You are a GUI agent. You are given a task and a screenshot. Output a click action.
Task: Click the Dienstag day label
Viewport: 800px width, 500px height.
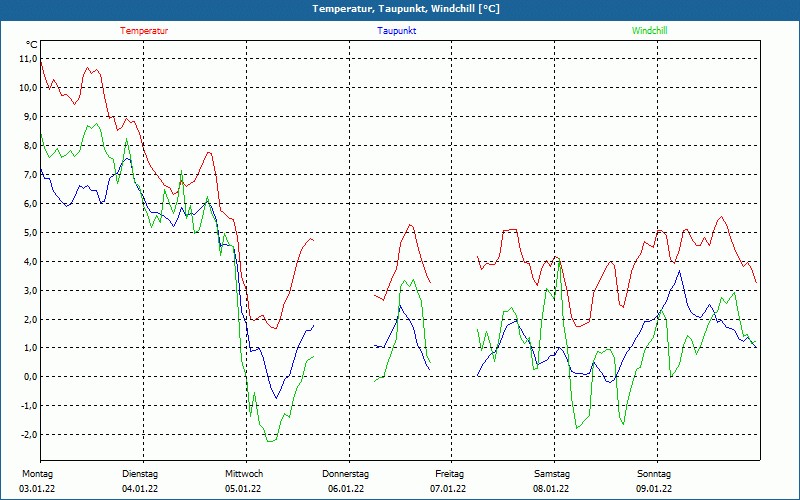pyautogui.click(x=140, y=474)
